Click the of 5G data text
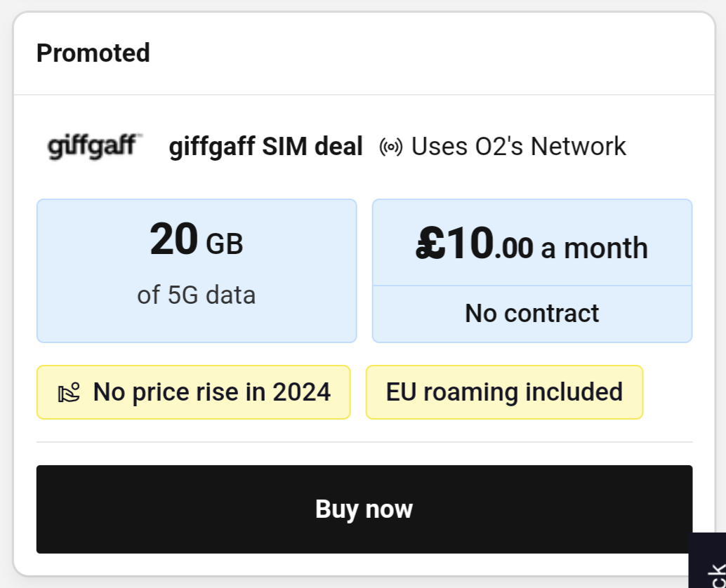This screenshot has height=588, width=726. [x=196, y=295]
